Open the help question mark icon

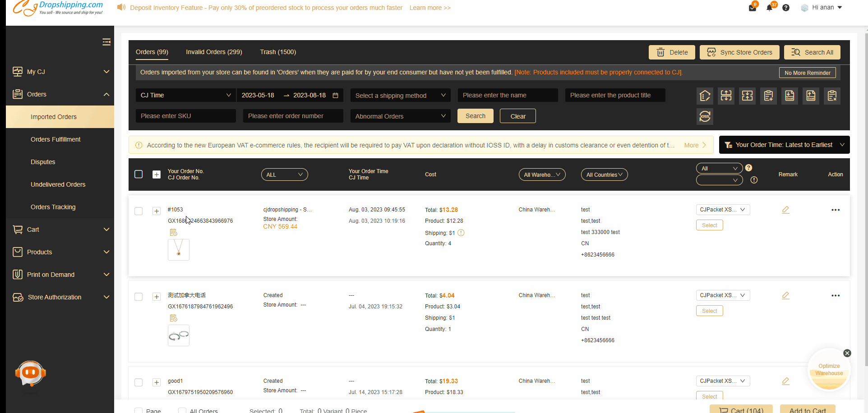pos(786,8)
